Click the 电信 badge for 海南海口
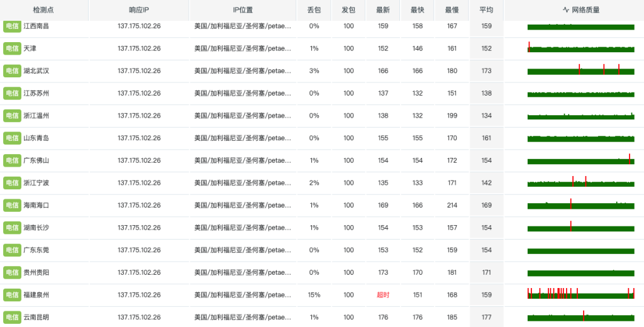 12,205
